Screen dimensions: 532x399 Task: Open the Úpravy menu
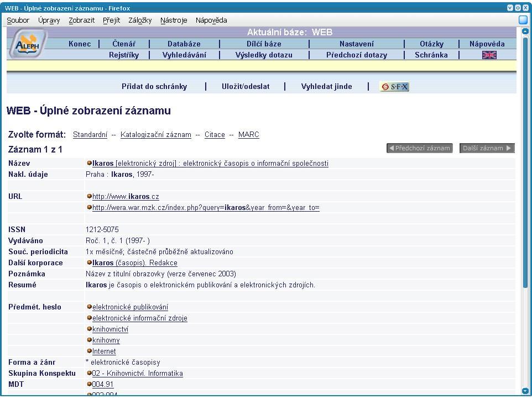(49, 20)
